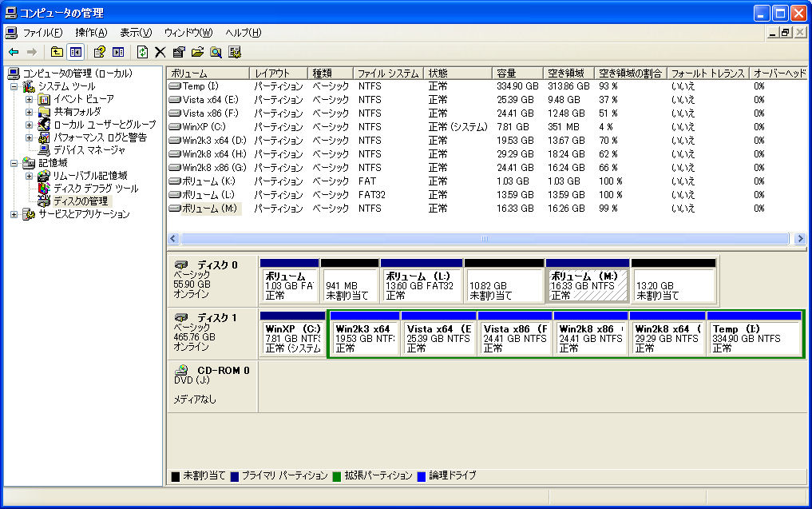The image size is (812, 509).
Task: Sort by the 容量 column header
Action: click(517, 74)
